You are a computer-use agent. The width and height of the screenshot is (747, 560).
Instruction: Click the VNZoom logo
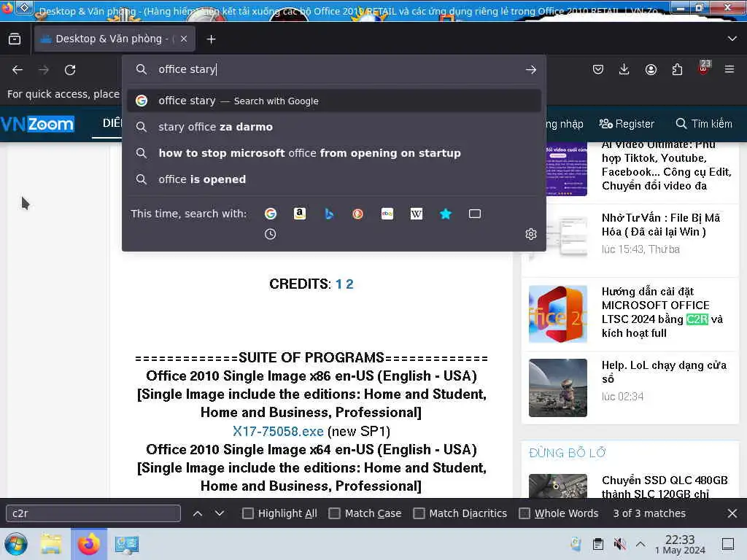click(x=38, y=124)
